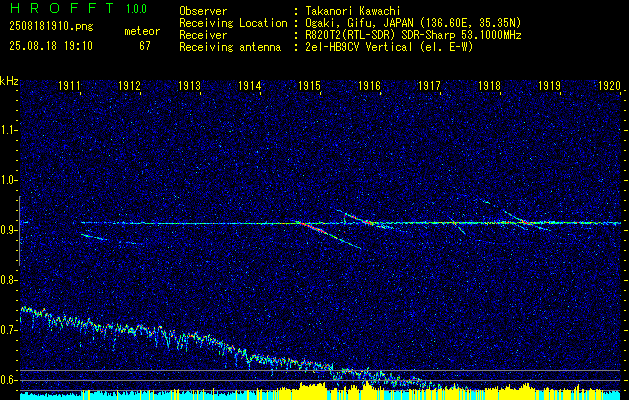The height and width of the screenshot is (400, 629).
Task: Click the Observer label
Action: [x=203, y=11]
